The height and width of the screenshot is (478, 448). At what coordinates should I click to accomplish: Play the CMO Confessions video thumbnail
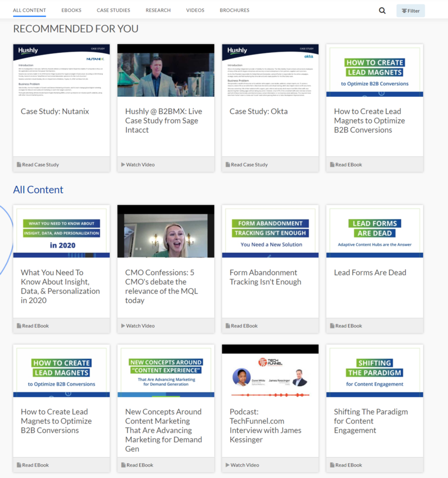pos(166,231)
